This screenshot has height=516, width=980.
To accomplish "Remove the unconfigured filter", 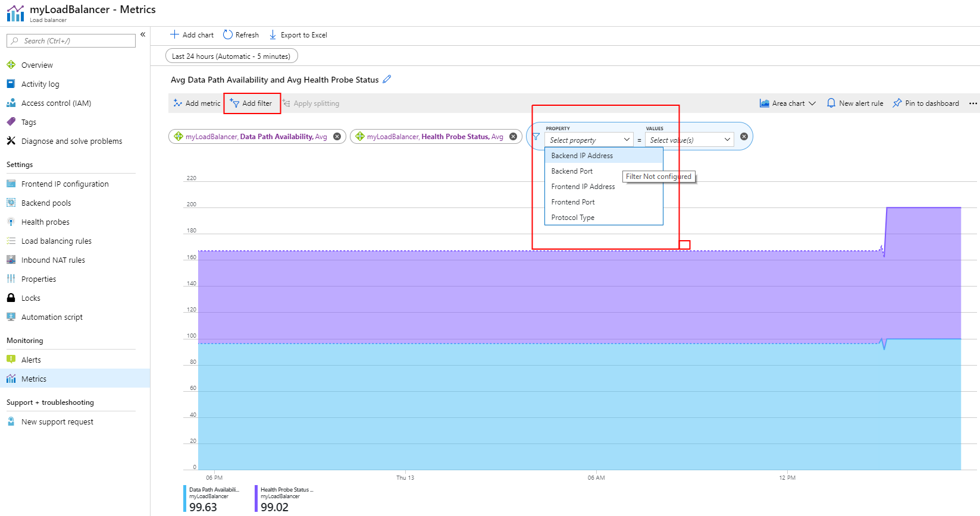I will 744,137.
